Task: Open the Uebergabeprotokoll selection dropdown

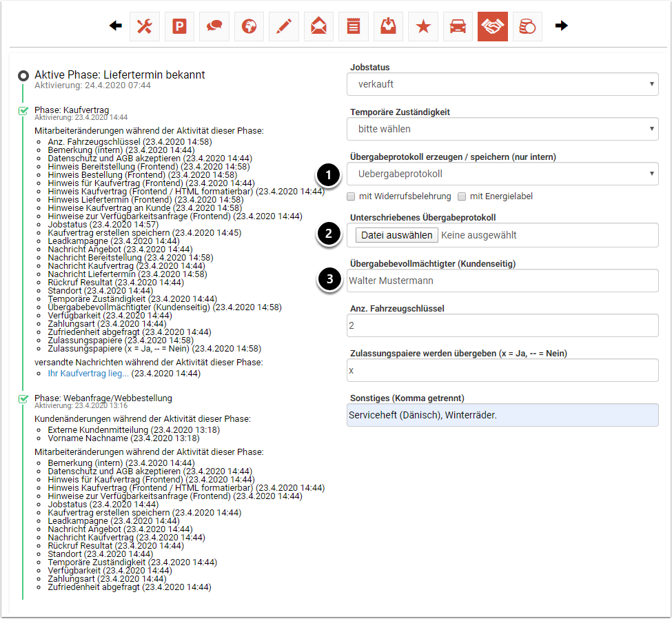Action: (x=502, y=174)
